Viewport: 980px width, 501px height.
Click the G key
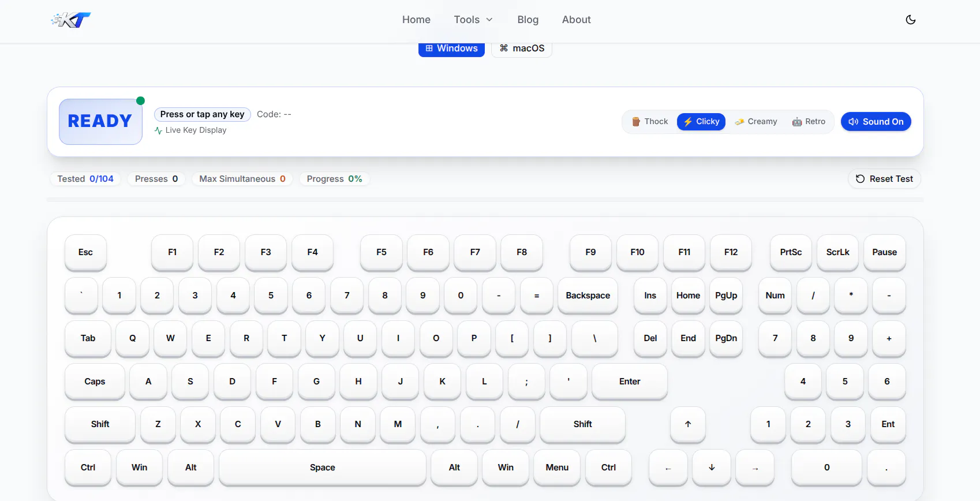coord(316,382)
